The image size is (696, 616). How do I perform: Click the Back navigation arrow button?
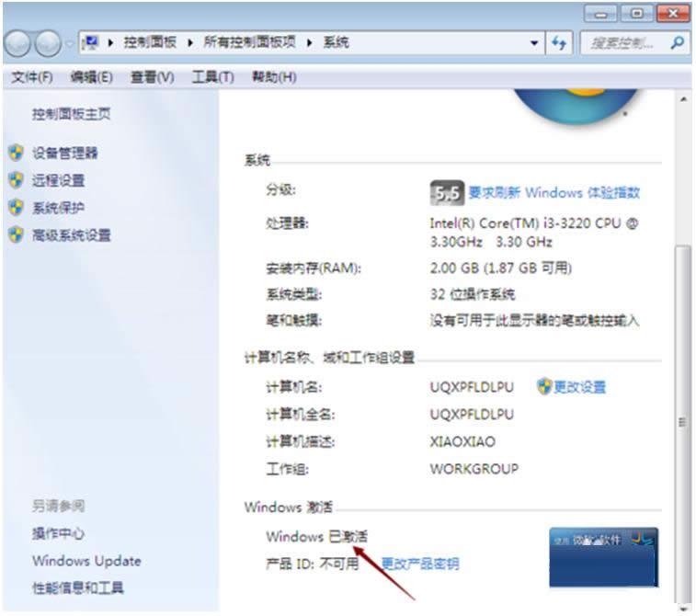(x=17, y=43)
